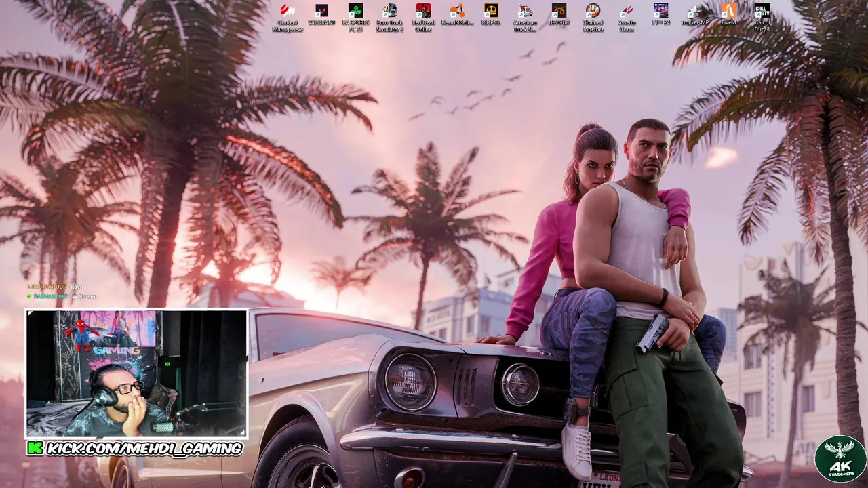Select the DEVOUR desktop shortcut
Screen dimensions: 868x488
(559, 15)
